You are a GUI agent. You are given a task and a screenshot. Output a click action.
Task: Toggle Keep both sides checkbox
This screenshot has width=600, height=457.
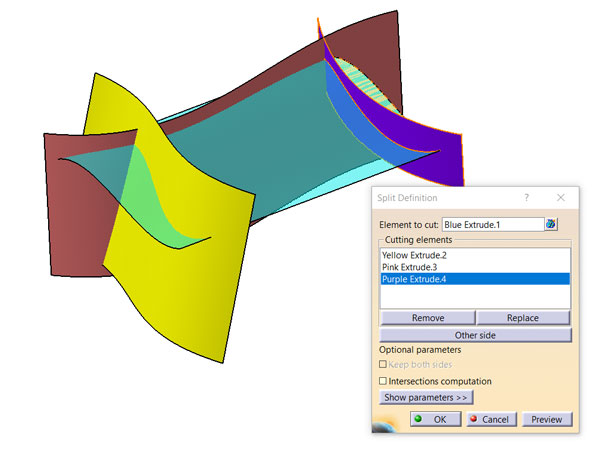[x=383, y=364]
